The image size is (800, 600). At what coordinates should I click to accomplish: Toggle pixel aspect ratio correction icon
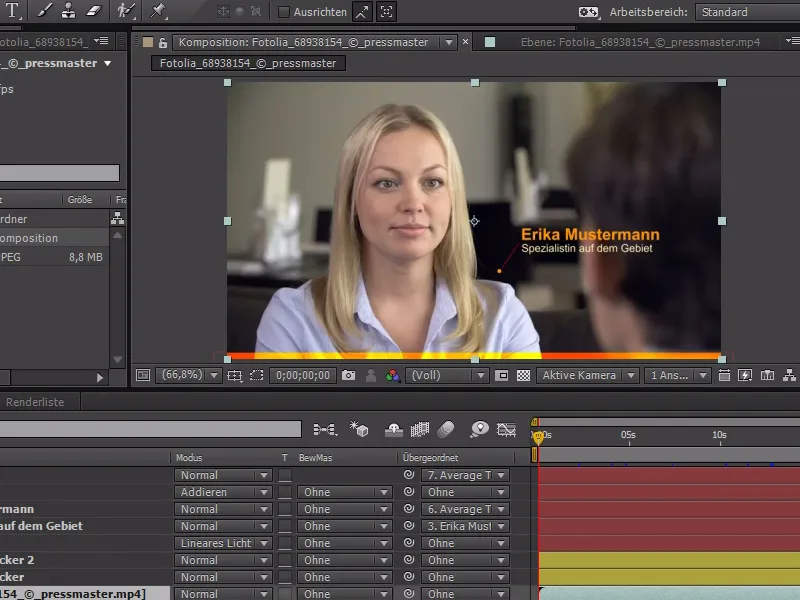tap(724, 376)
